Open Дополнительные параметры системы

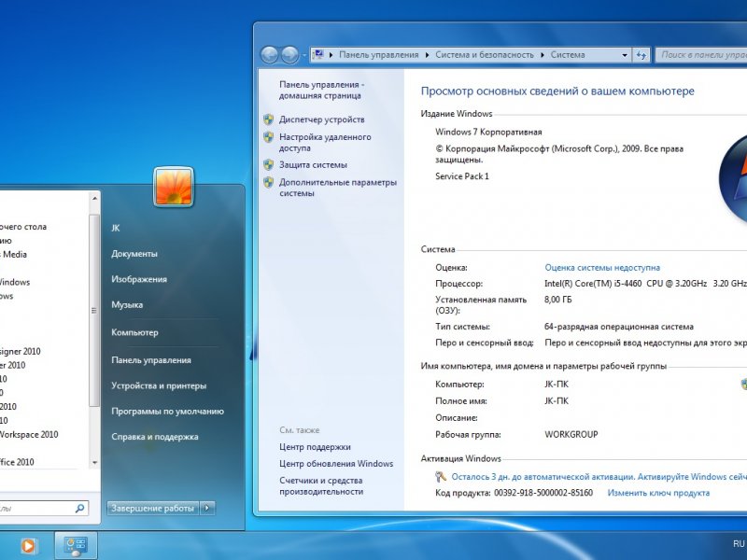(x=338, y=188)
